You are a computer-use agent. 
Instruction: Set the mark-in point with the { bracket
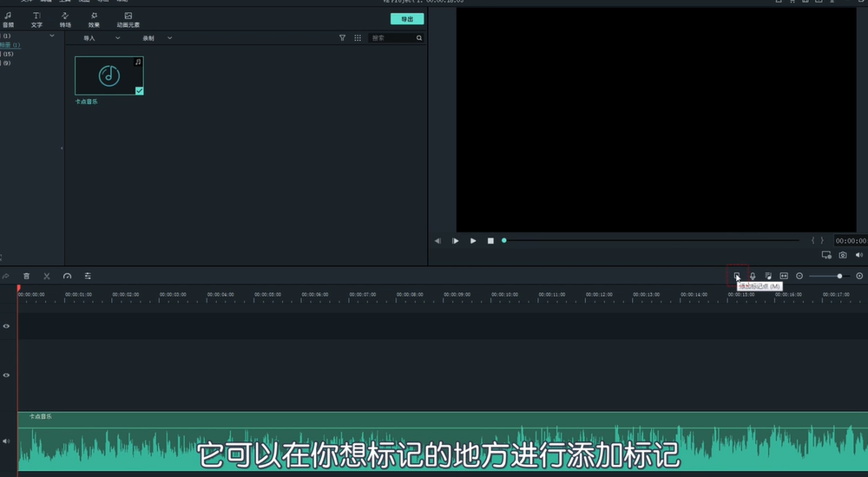coord(812,240)
